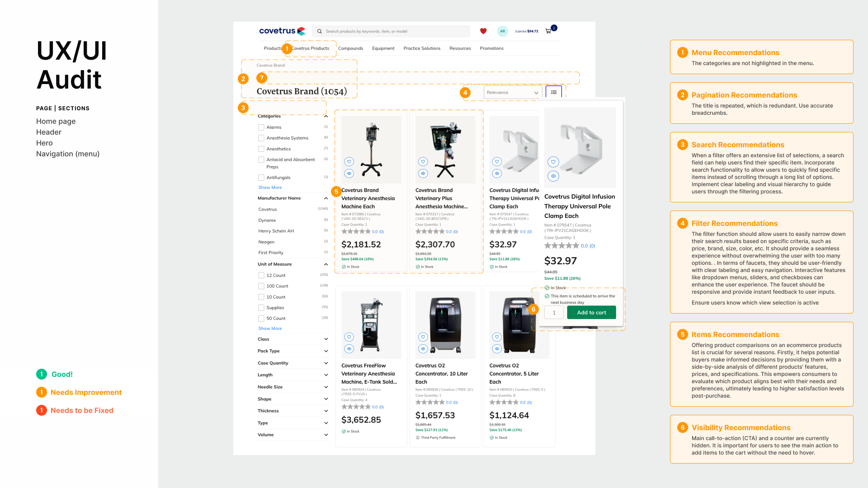The height and width of the screenshot is (488, 868).
Task: Click the product search field
Action: [391, 31]
